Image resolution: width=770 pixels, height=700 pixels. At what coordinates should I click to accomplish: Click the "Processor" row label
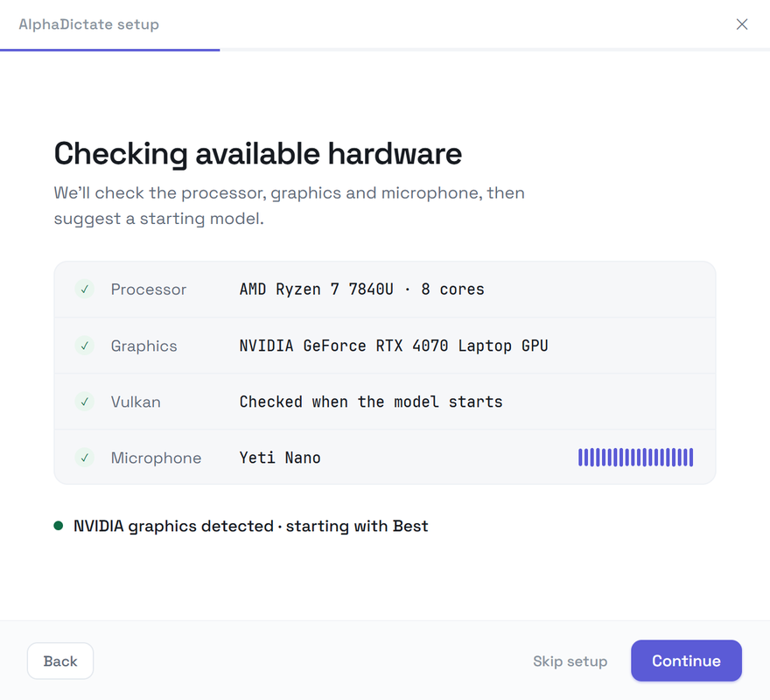148,290
